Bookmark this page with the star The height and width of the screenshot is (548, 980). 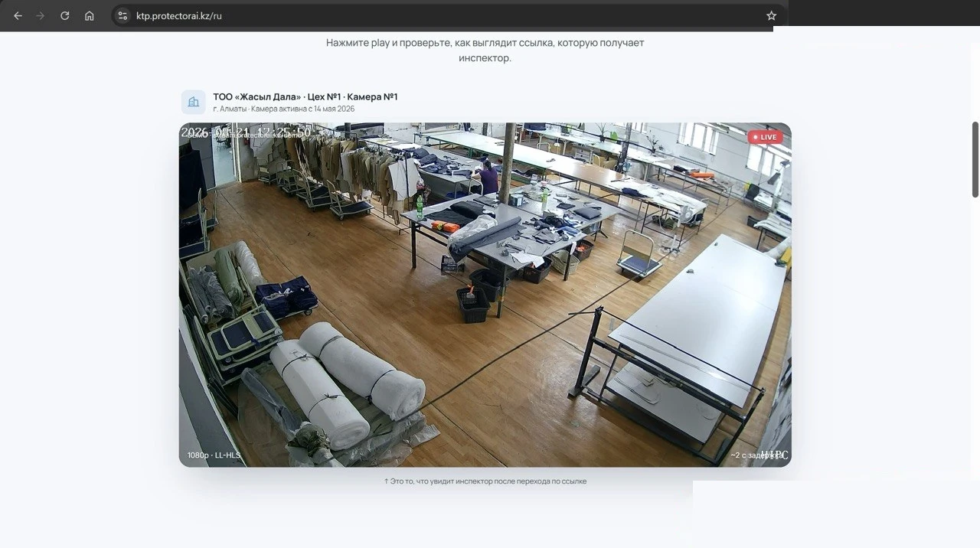771,15
